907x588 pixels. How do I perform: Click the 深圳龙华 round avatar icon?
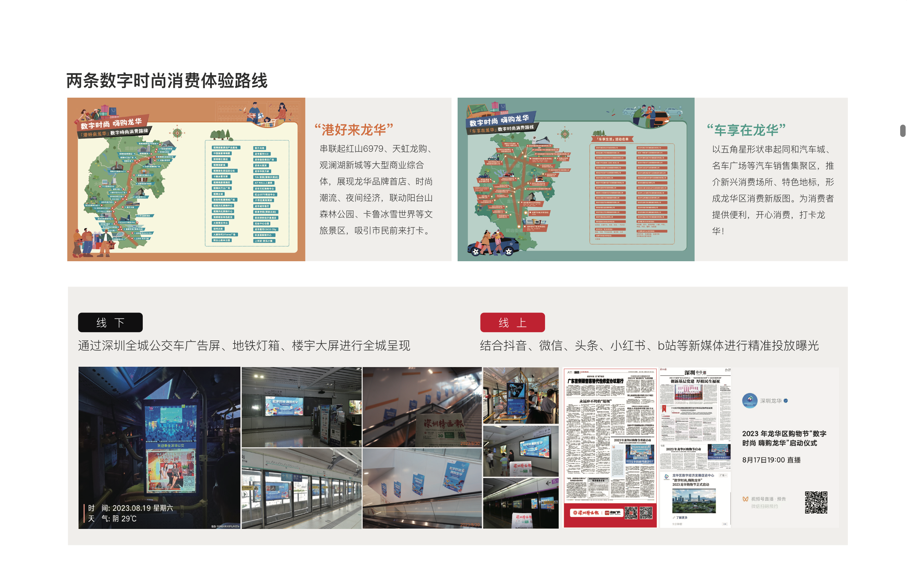click(x=749, y=401)
